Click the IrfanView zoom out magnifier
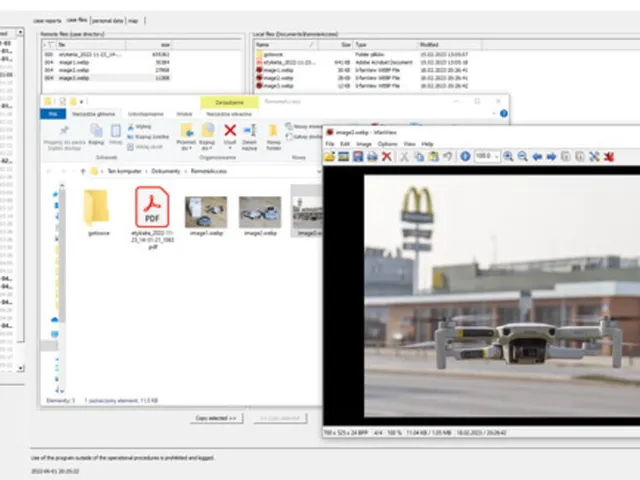Screen dimensions: 640x480 point(522,157)
